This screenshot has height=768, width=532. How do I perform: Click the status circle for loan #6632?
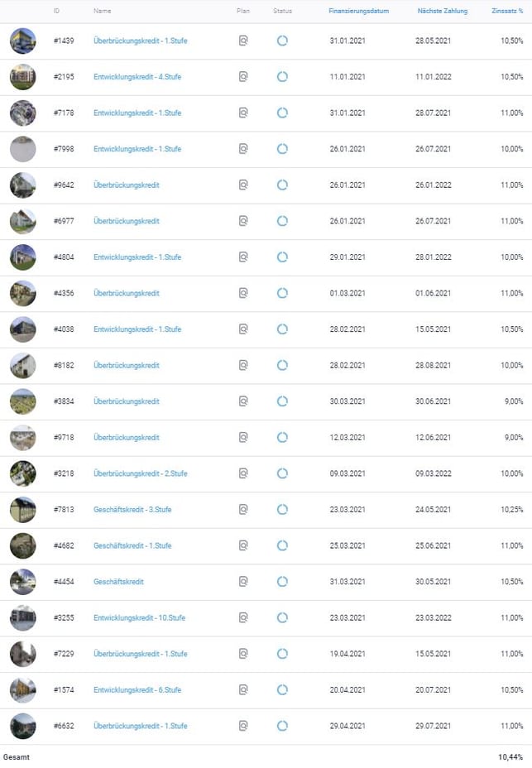pyautogui.click(x=282, y=726)
